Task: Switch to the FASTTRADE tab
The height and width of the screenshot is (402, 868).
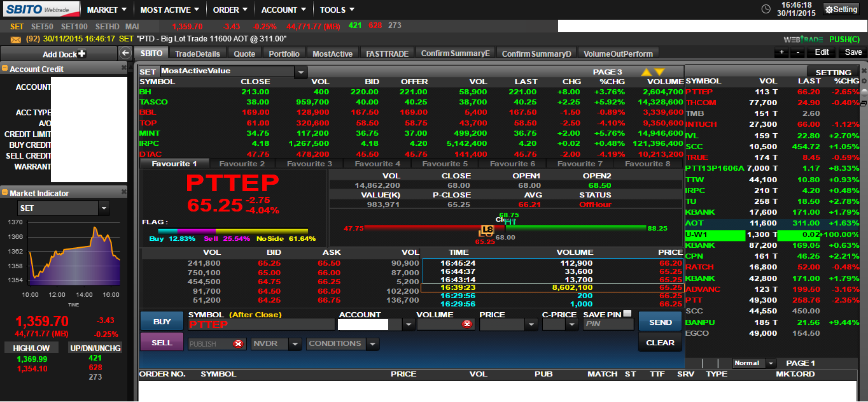Action: click(x=388, y=54)
